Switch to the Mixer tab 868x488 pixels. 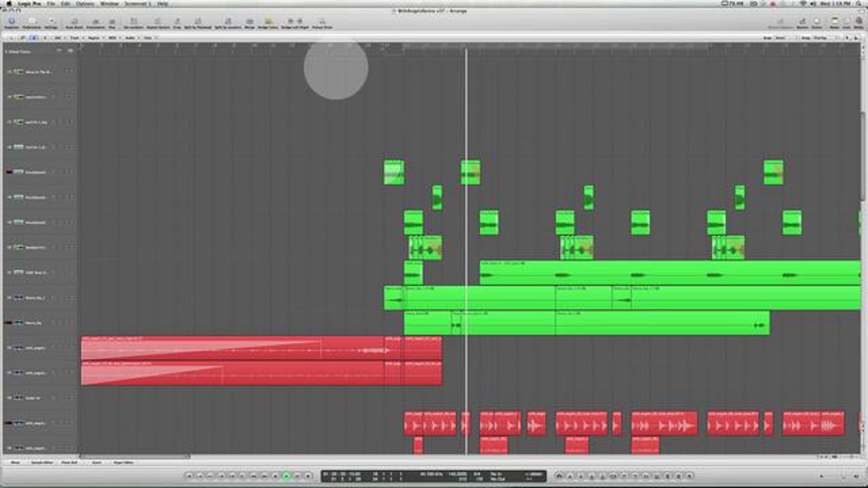tap(15, 462)
